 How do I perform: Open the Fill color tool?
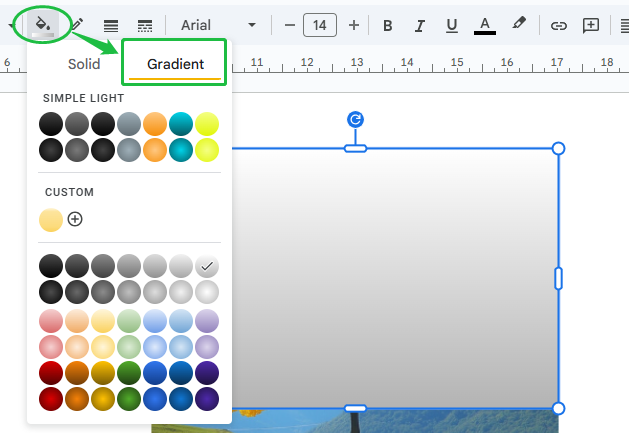tap(43, 25)
